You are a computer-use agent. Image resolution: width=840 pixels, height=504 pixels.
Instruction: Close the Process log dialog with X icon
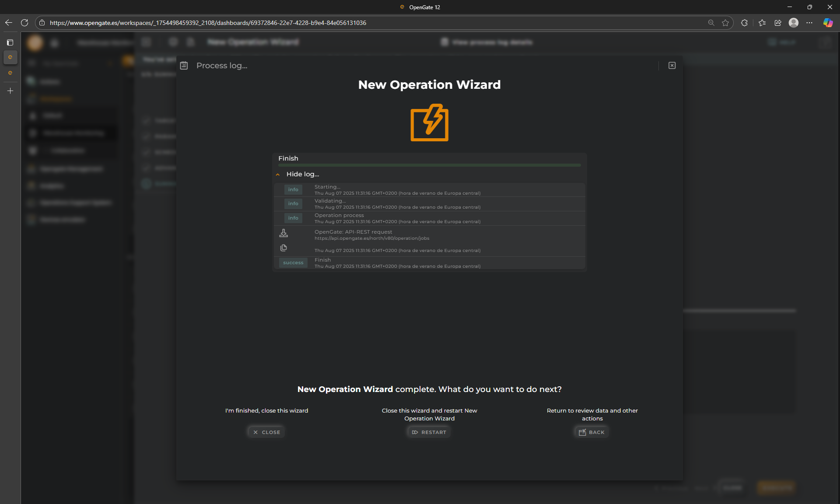coord(672,66)
